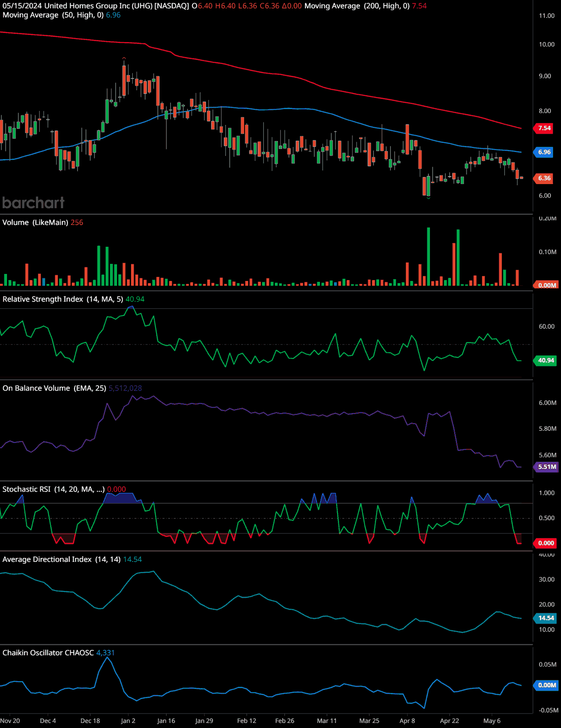Click the 5.60M OBV axis label
Screen dimensions: 561x728
pyautogui.click(x=547, y=455)
